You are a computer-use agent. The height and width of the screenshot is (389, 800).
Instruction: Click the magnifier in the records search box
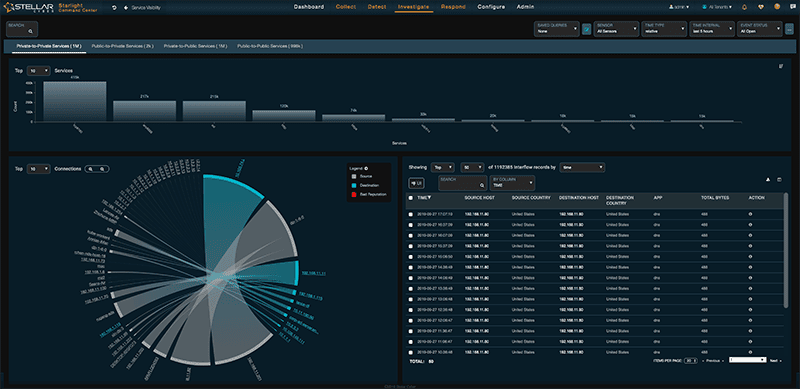point(481,185)
